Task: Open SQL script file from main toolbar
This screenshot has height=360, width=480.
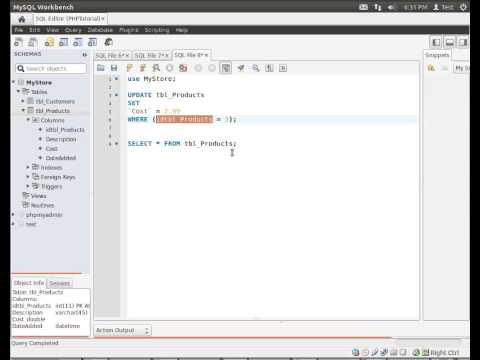Action: (x=33, y=42)
